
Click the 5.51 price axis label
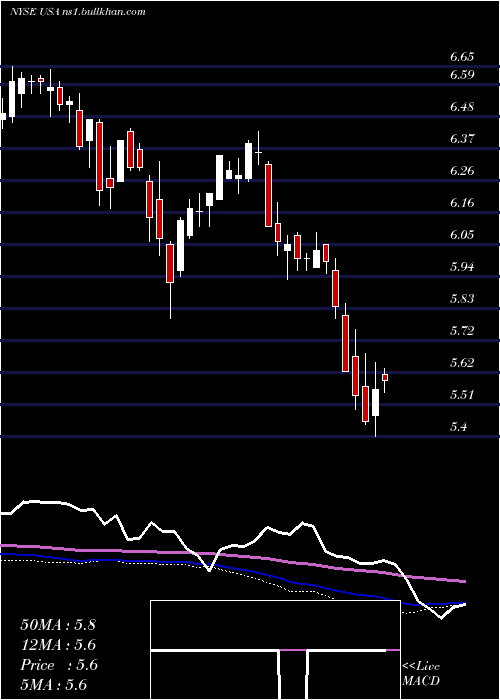pos(462,395)
